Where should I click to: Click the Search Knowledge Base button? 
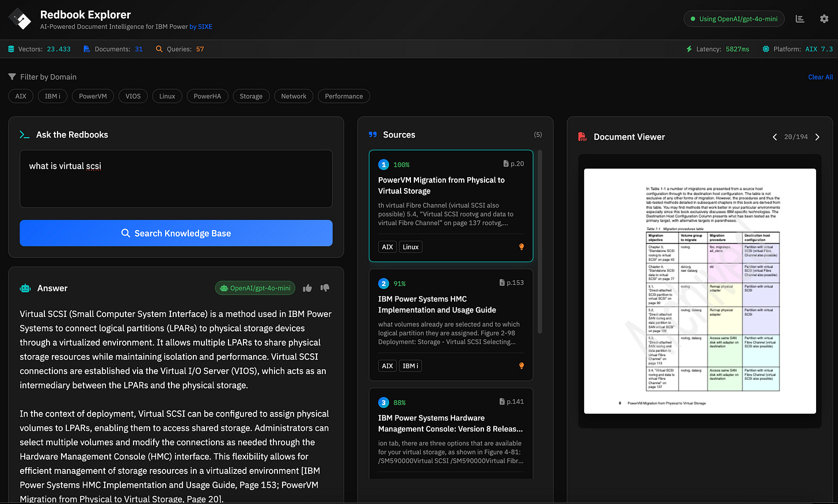pos(176,233)
